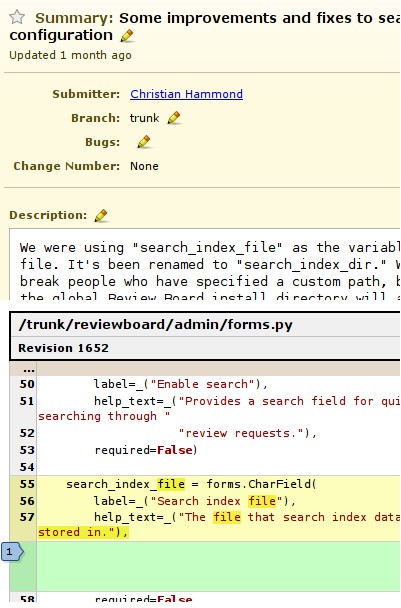Click the /trunk/reviewboard/admin/forms.py file header
This screenshot has height=608, width=401.
[156, 325]
